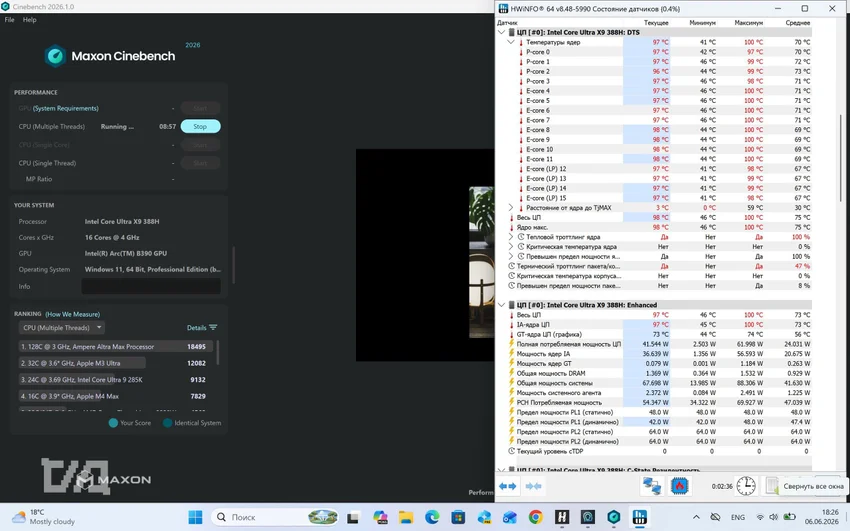Viewport: 850px width, 531px height.
Task: Expand the Критическая температура ядра node
Action: 511,247
